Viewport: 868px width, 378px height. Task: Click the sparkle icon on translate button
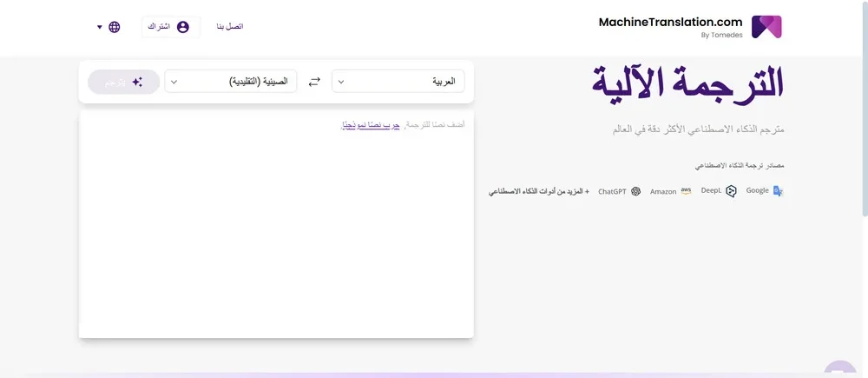coord(137,82)
